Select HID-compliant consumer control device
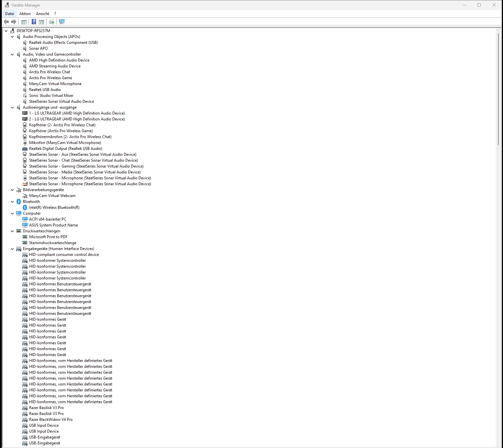503x448 pixels. tap(64, 255)
